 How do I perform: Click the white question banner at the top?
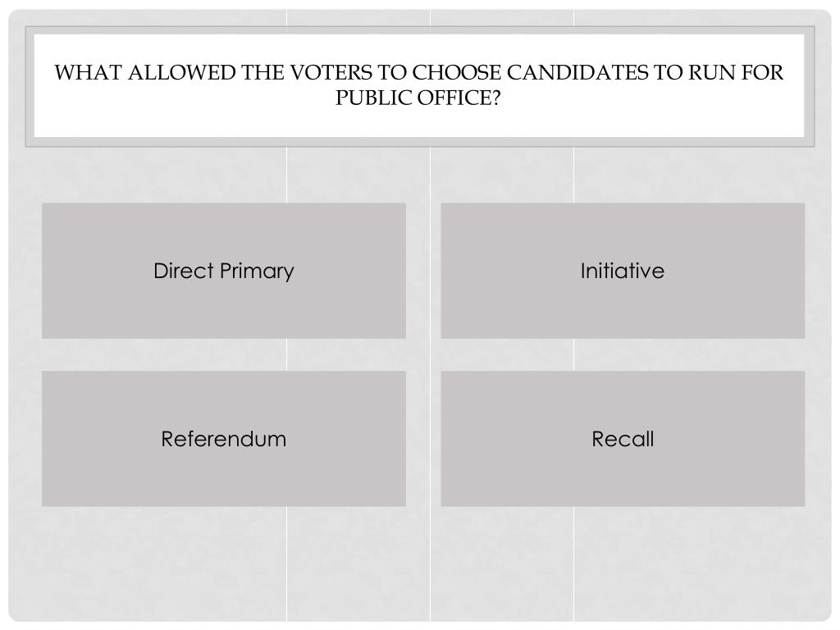419,85
